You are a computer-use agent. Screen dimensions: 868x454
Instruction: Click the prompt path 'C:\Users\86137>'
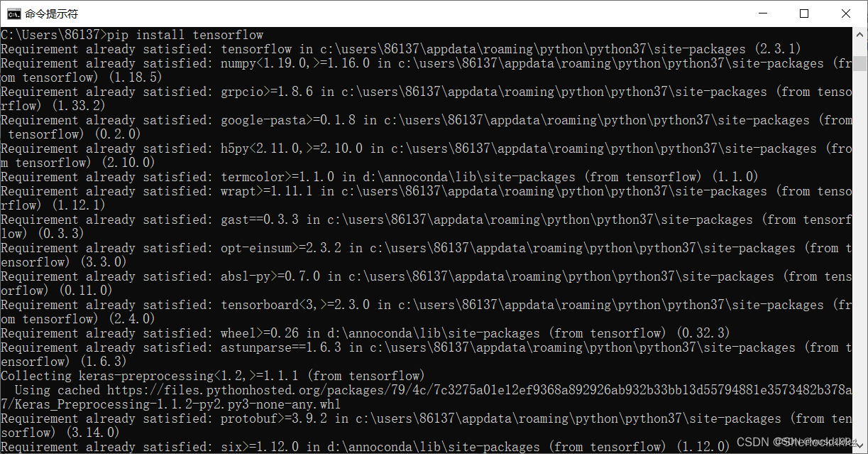(54, 35)
